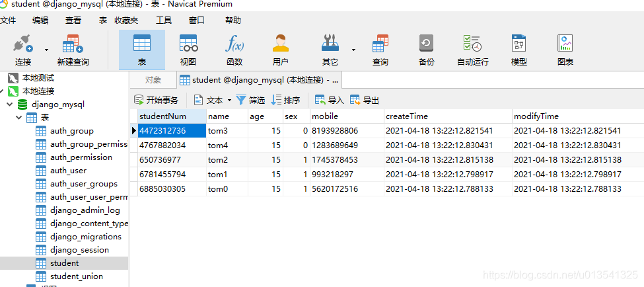Click the 筛选 filter button
This screenshot has width=644, height=287.
(251, 100)
